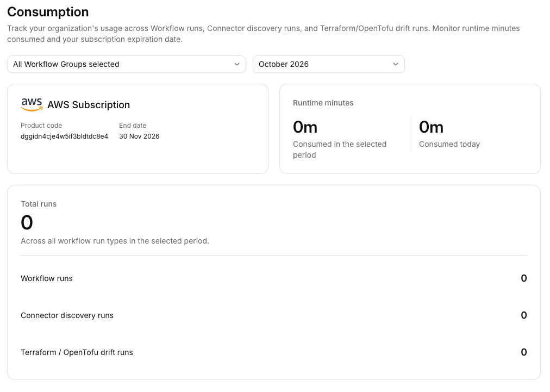
Task: Click the Track your organization's usage description
Action: tap(264, 34)
